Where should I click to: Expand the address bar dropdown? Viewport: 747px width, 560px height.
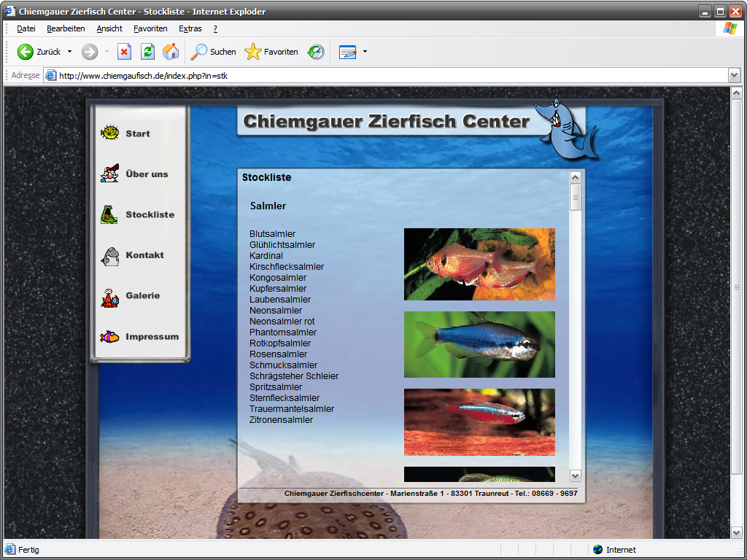(x=734, y=75)
